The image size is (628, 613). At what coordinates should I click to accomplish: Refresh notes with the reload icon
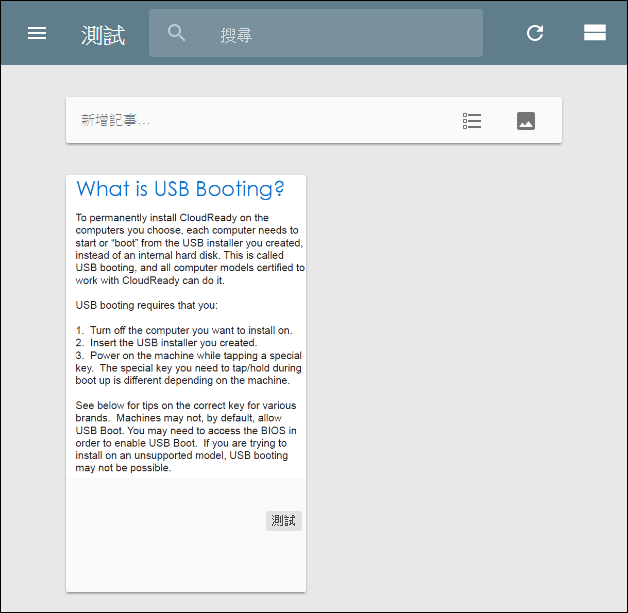point(535,33)
